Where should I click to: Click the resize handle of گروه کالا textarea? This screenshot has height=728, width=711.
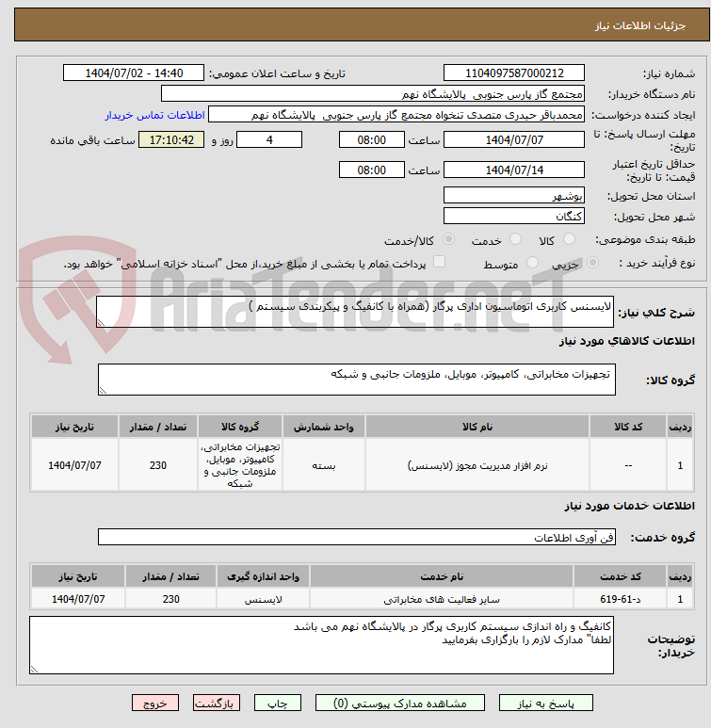103,391
